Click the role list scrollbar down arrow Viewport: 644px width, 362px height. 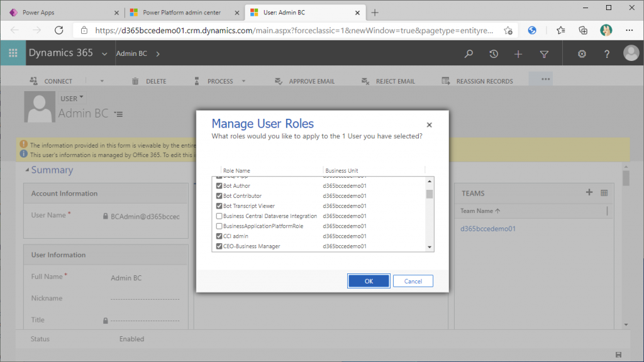tap(430, 247)
